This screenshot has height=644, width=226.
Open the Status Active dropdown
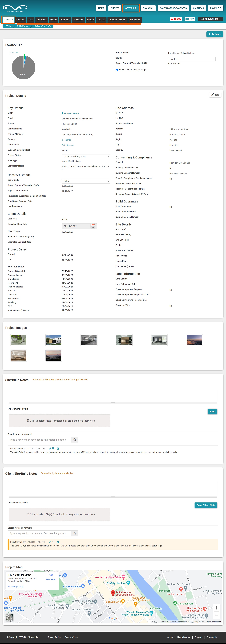192,59
